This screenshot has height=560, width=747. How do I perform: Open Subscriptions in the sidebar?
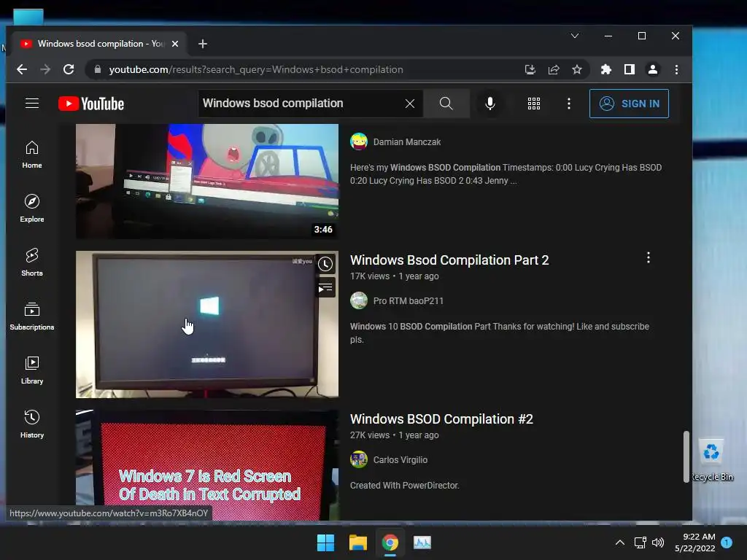click(x=32, y=316)
